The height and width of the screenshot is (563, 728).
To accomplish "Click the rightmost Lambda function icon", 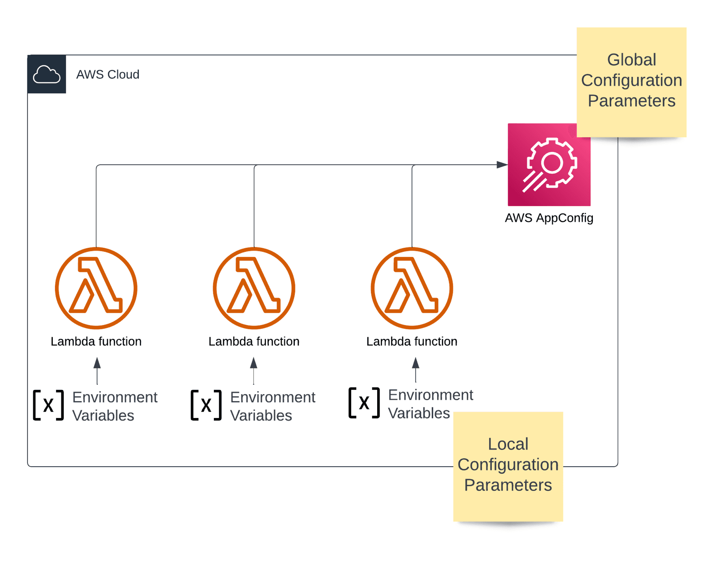I will coord(412,288).
